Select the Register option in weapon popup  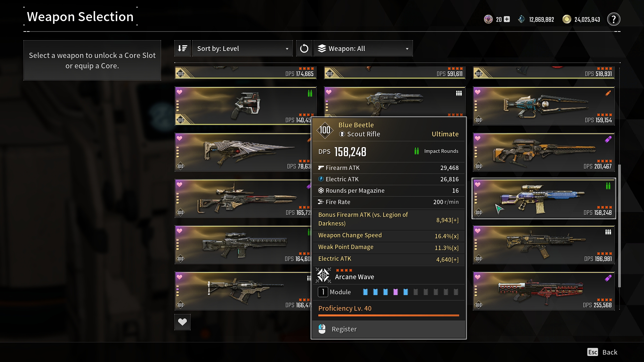[x=389, y=329]
